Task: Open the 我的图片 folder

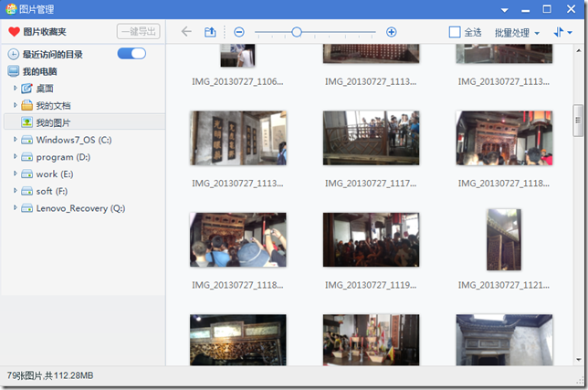Action: tap(53, 122)
